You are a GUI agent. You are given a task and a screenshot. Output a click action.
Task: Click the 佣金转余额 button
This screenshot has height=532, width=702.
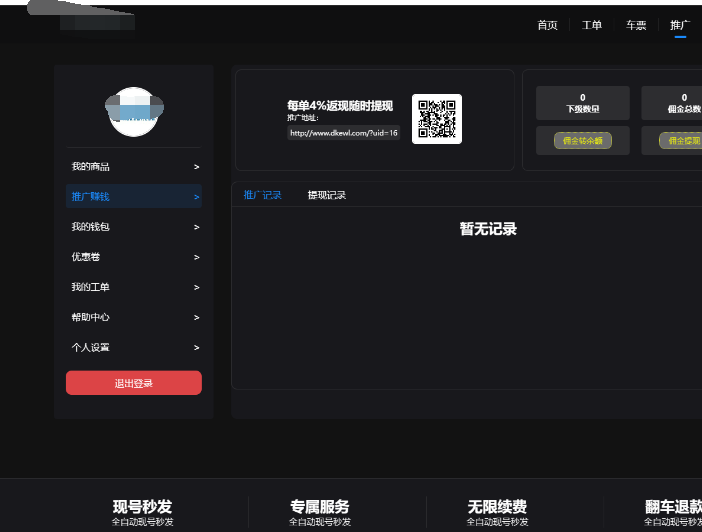(x=583, y=141)
